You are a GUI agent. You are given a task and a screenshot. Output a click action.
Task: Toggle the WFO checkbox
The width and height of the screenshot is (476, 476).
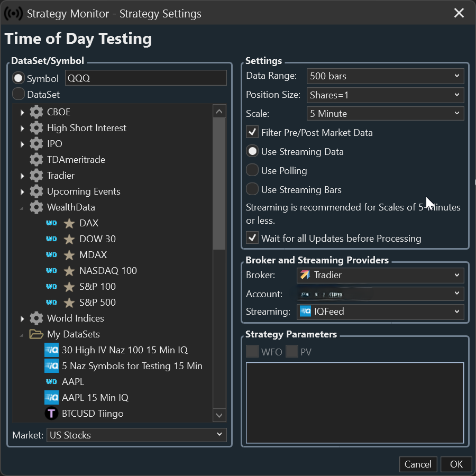[x=252, y=352]
